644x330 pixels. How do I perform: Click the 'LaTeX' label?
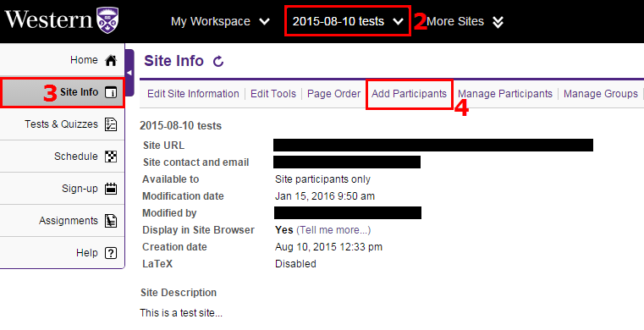point(157,264)
